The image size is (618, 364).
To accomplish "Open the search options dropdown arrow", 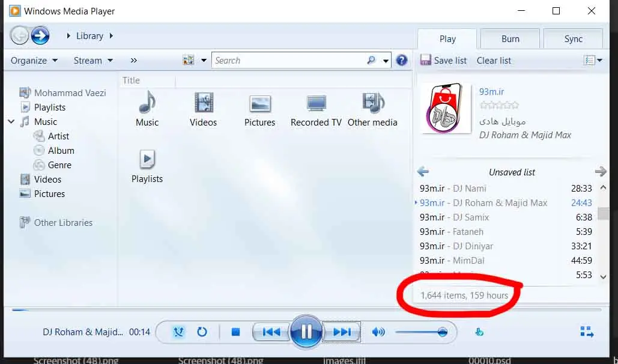I will tap(386, 61).
